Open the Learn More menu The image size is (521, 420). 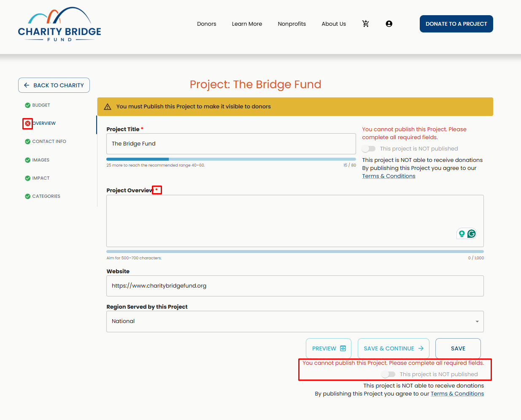[247, 24]
